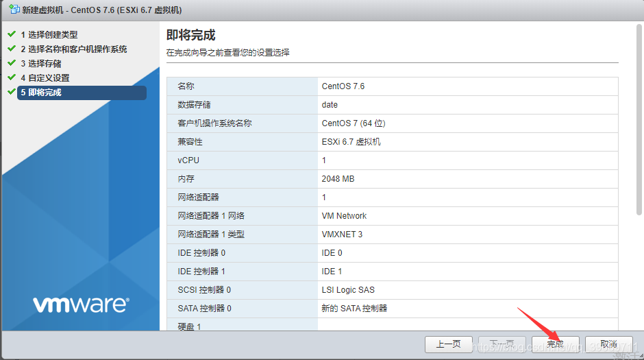The width and height of the screenshot is (644, 360).
Task: Go to step 1 选择创建类型
Action: [49, 35]
